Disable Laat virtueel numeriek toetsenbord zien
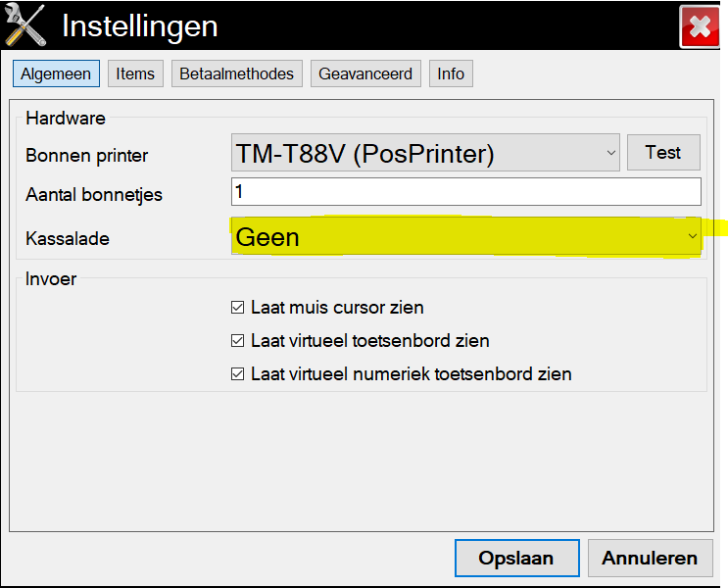This screenshot has height=588, width=728. 237,374
